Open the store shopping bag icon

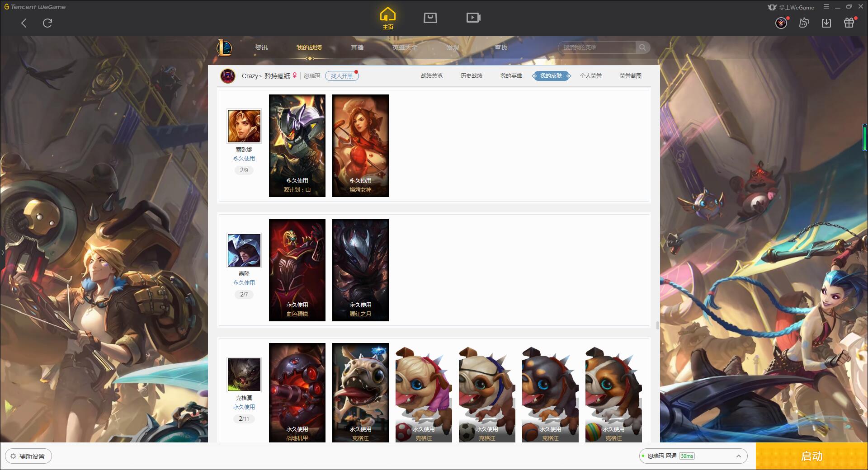pos(430,18)
